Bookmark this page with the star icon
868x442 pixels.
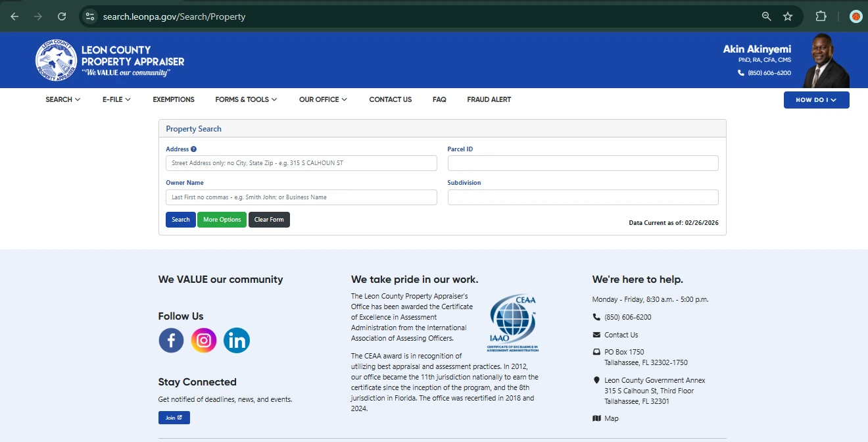[x=788, y=16]
